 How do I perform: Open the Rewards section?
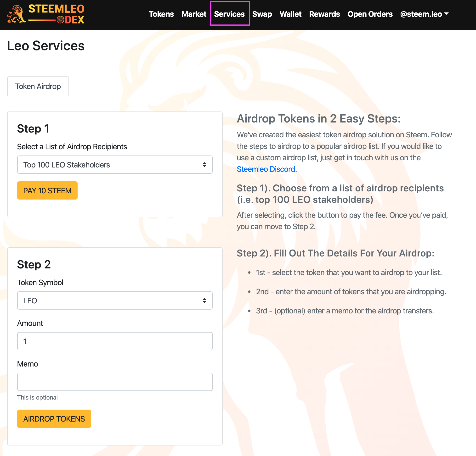pos(324,14)
